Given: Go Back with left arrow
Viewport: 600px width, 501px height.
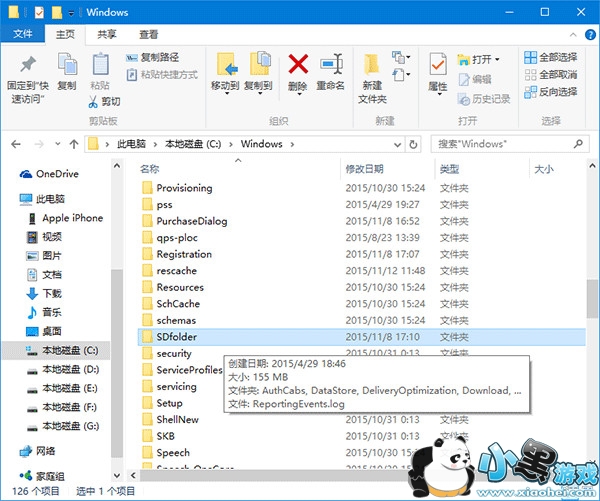Looking at the screenshot, I should [x=16, y=144].
